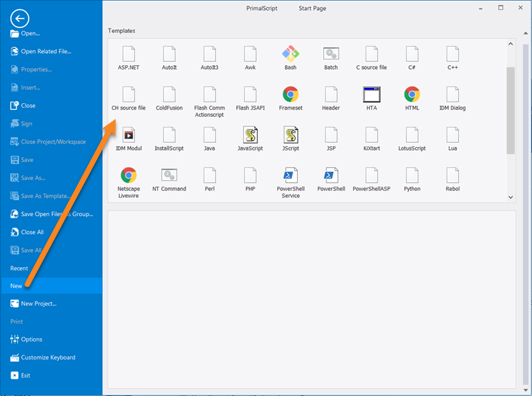This screenshot has height=396, width=532.
Task: Pick the HTA template window icon
Action: point(372,94)
